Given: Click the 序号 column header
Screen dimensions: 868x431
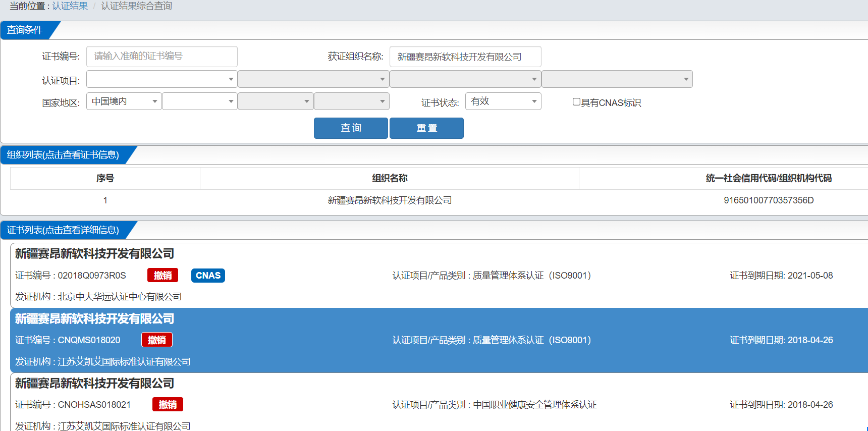Looking at the screenshot, I should click(x=105, y=178).
